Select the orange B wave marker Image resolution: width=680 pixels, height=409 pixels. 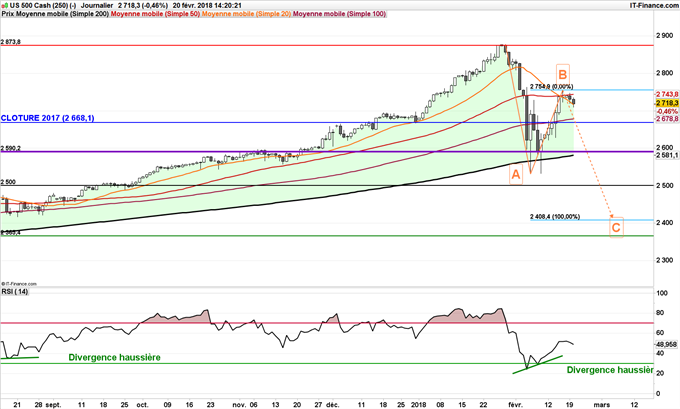(x=562, y=74)
